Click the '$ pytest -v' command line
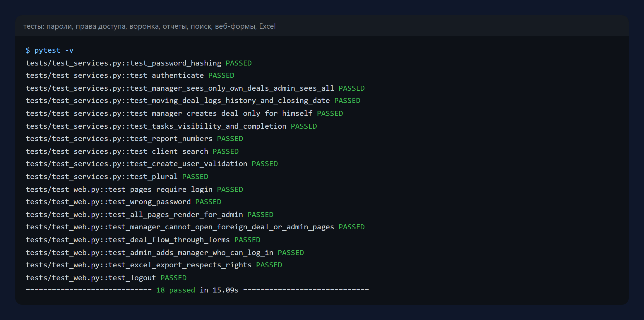644x320 pixels. click(49, 50)
